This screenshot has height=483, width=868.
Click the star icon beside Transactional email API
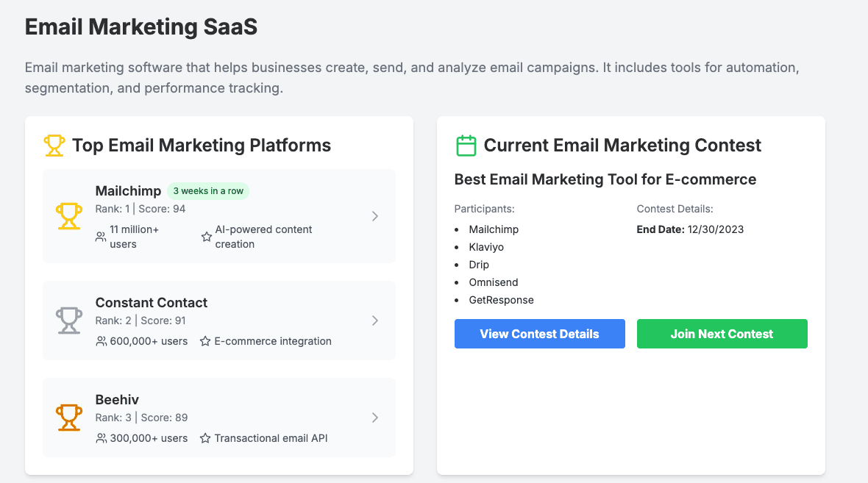[x=204, y=438]
